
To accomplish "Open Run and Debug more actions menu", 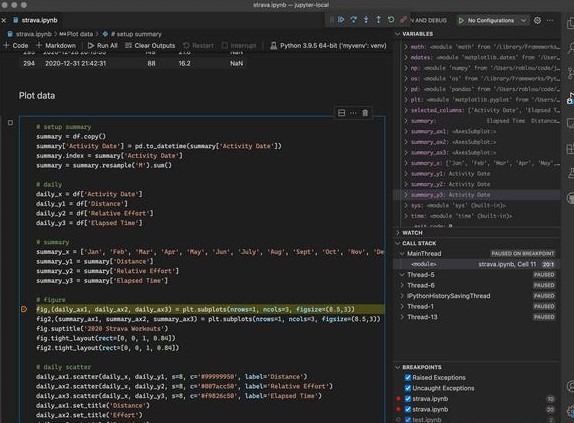I will click(550, 20).
